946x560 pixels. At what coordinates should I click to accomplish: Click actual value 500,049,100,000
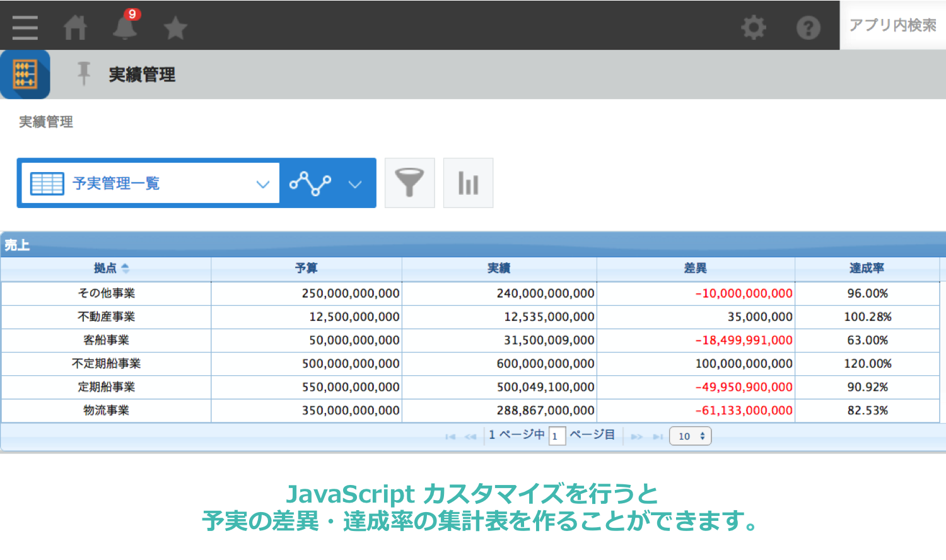[x=546, y=387]
